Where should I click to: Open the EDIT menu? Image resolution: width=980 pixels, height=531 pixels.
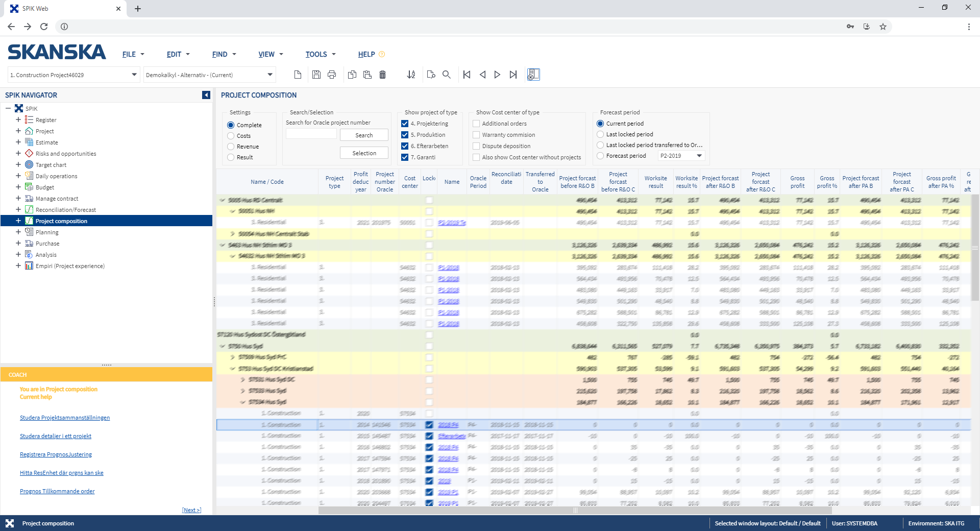[x=178, y=54]
